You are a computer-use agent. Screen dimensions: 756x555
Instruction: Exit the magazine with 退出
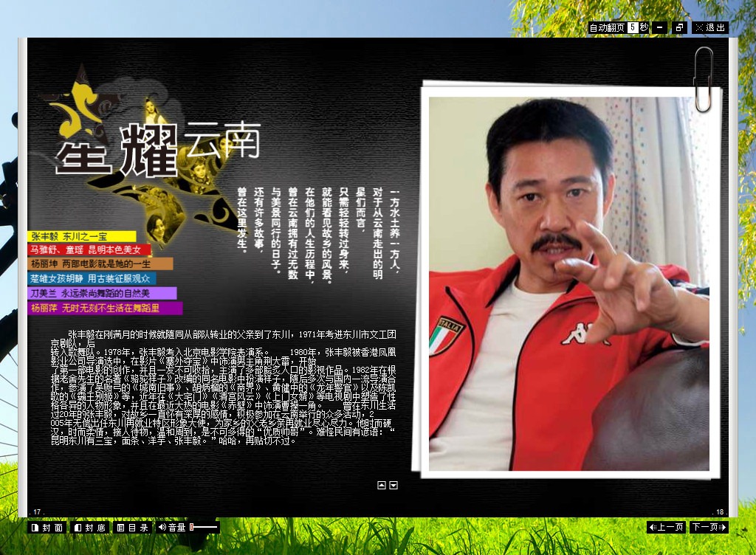[x=710, y=27]
